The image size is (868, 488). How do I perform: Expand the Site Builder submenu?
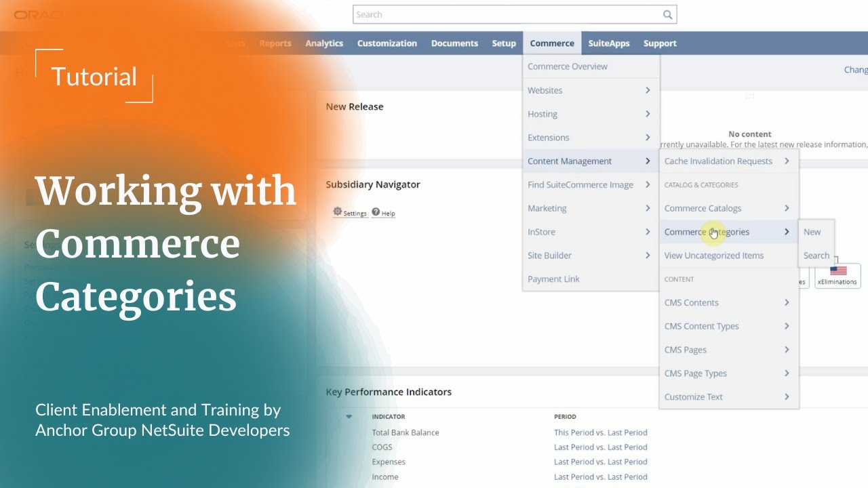coord(591,256)
